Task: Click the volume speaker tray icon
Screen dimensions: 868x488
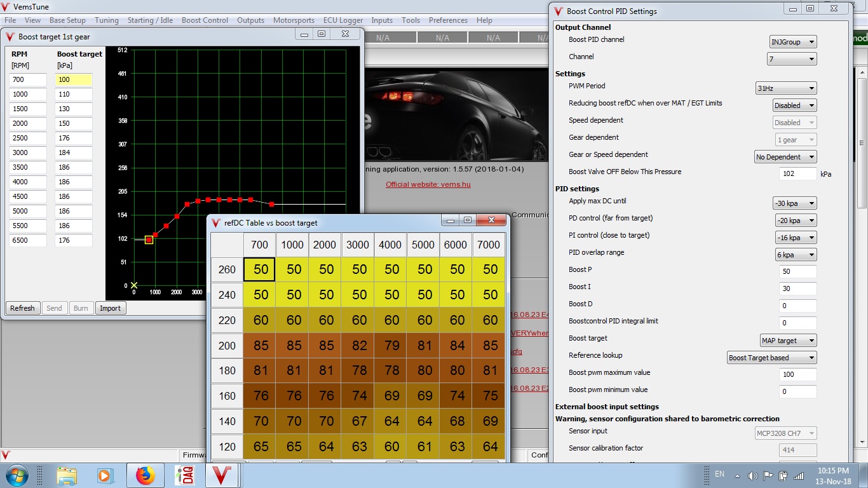Action: 753,475
